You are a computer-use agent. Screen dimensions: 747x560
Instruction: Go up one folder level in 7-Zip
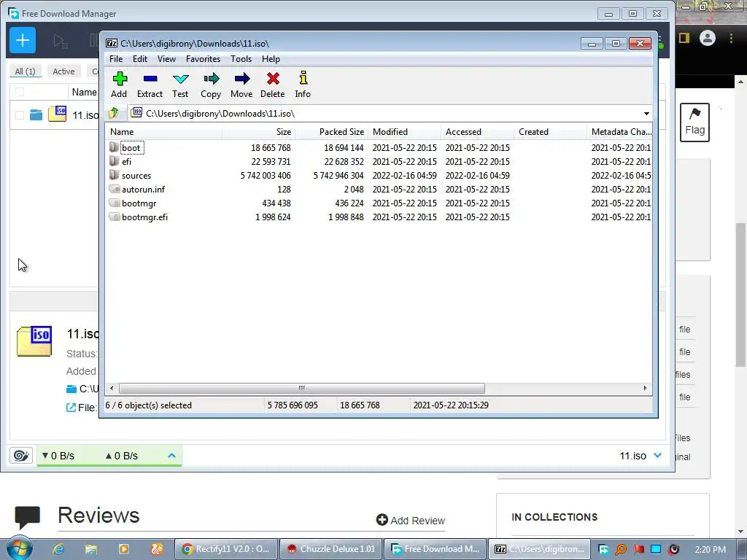pos(114,113)
